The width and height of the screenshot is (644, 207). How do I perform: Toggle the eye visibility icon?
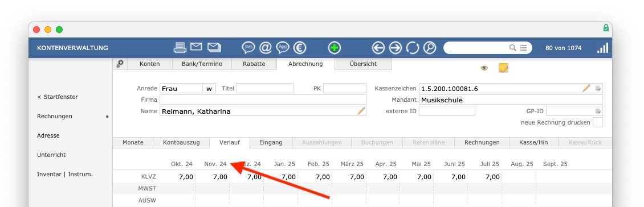tap(484, 68)
